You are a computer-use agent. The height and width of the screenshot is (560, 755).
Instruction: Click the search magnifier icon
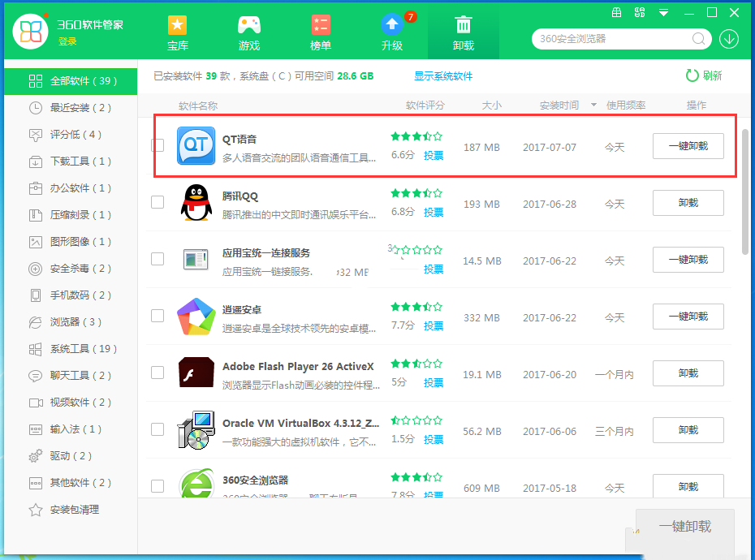(x=698, y=39)
